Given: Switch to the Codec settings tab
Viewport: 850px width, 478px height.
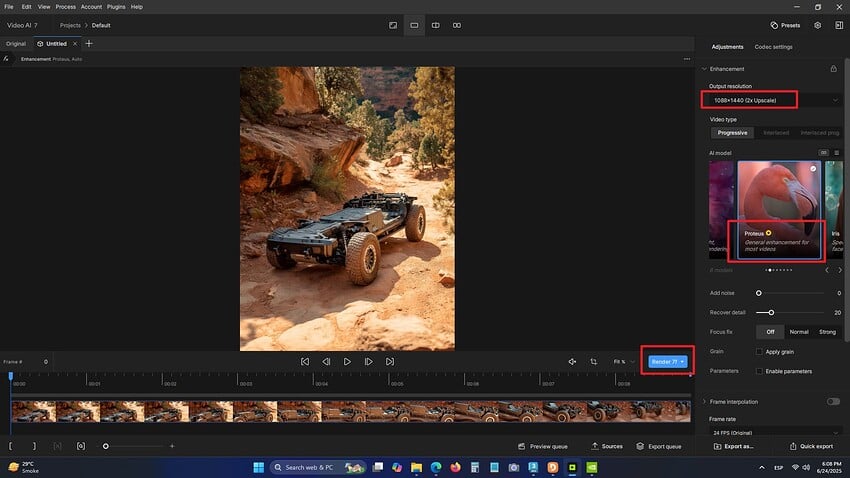Looking at the screenshot, I should [x=773, y=47].
